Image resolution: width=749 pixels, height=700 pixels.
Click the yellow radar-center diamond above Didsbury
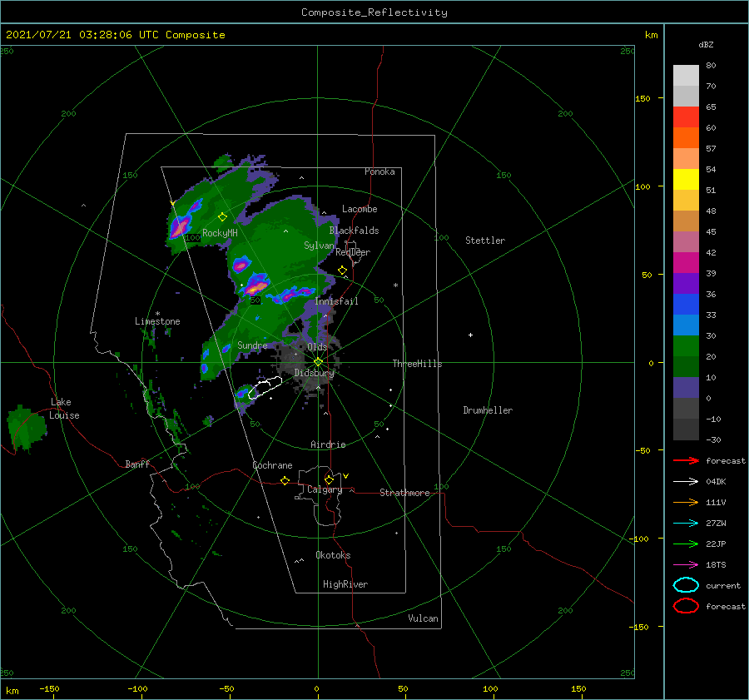318,362
